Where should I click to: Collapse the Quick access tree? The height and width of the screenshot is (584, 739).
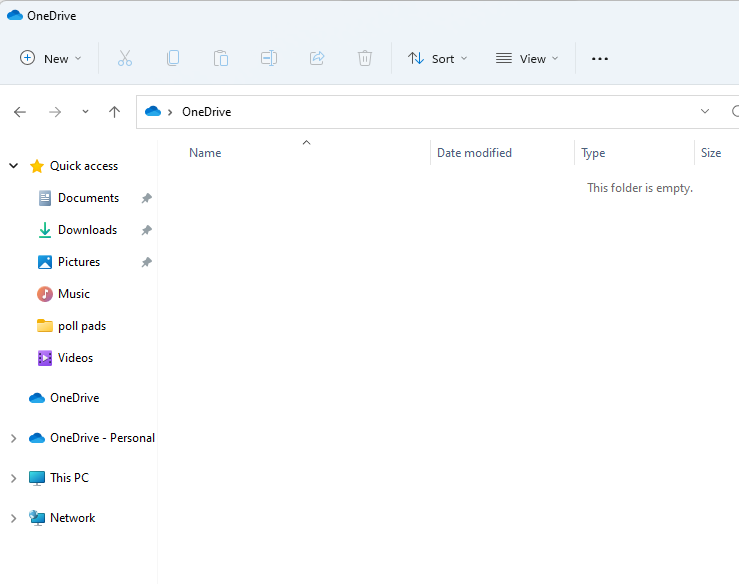pyautogui.click(x=14, y=166)
